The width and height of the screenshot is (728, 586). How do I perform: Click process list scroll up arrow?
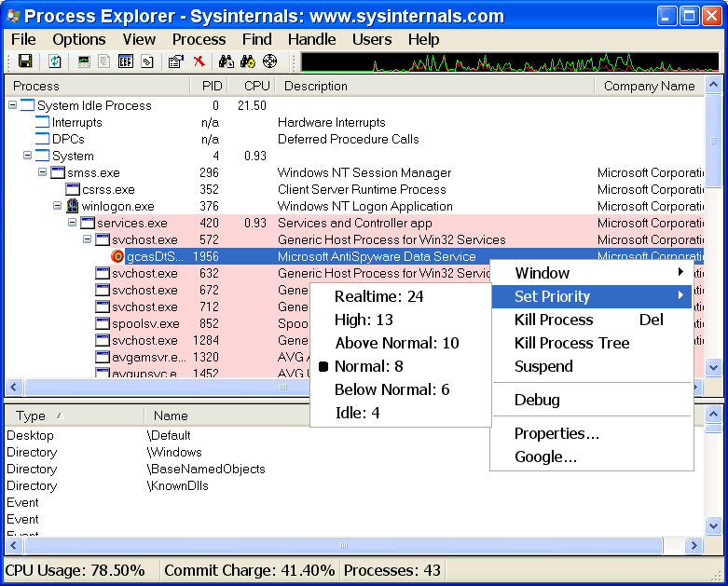tap(713, 85)
